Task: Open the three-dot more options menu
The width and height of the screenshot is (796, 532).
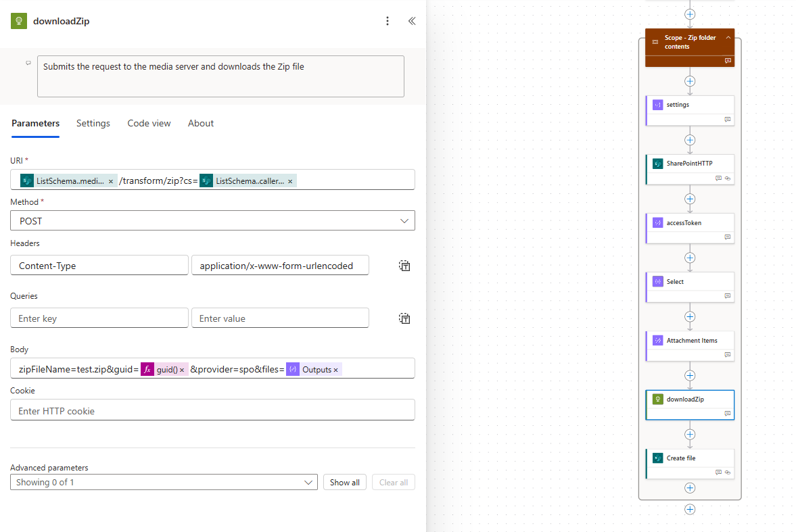Action: point(388,21)
